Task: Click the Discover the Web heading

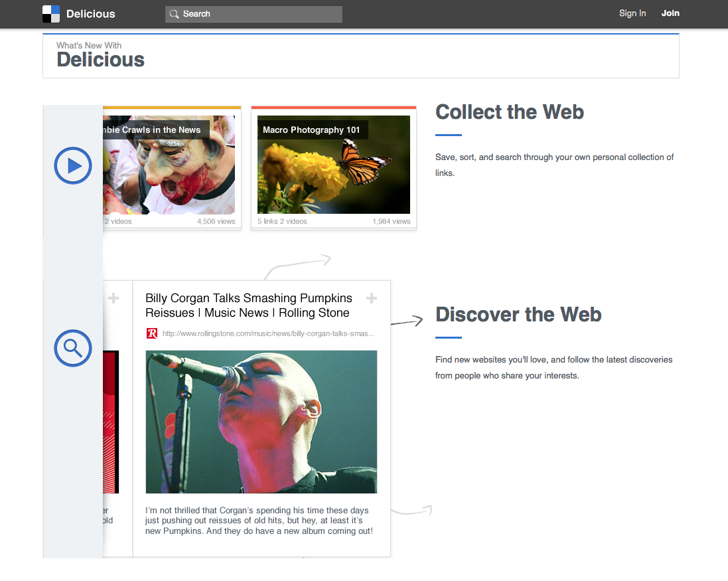Action: click(518, 315)
